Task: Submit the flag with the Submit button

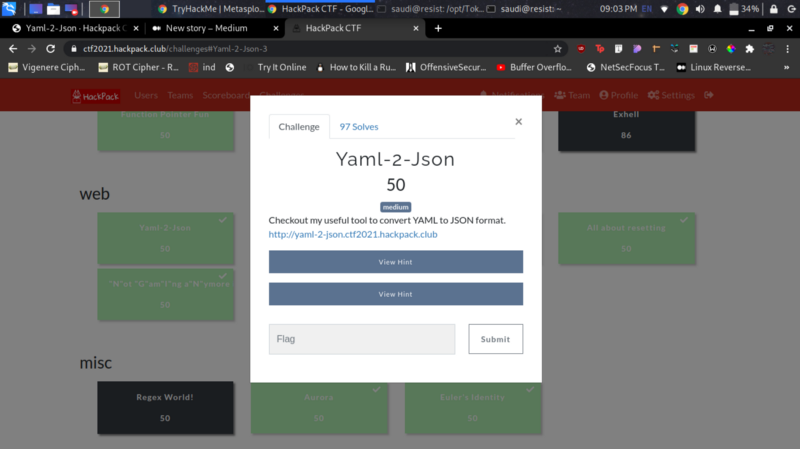Action: click(495, 339)
